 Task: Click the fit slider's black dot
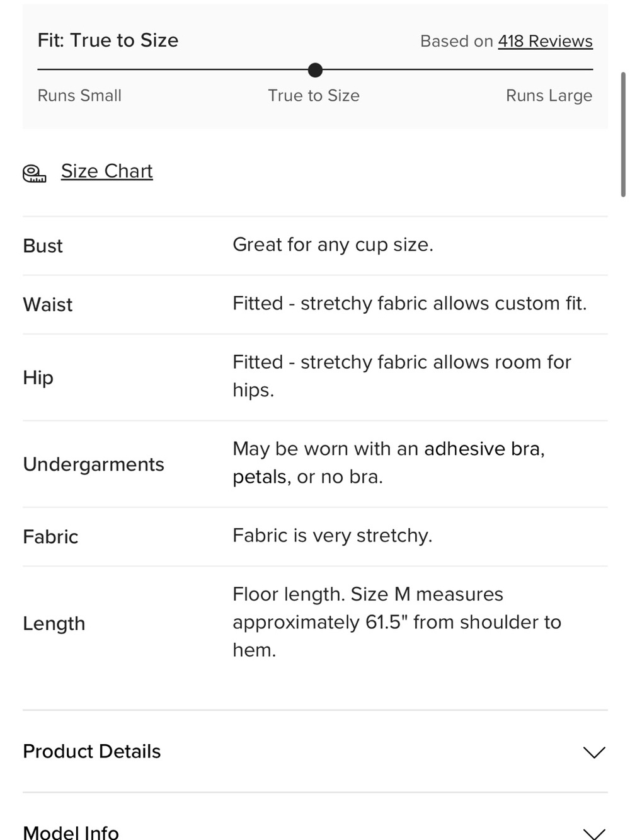pos(315,70)
